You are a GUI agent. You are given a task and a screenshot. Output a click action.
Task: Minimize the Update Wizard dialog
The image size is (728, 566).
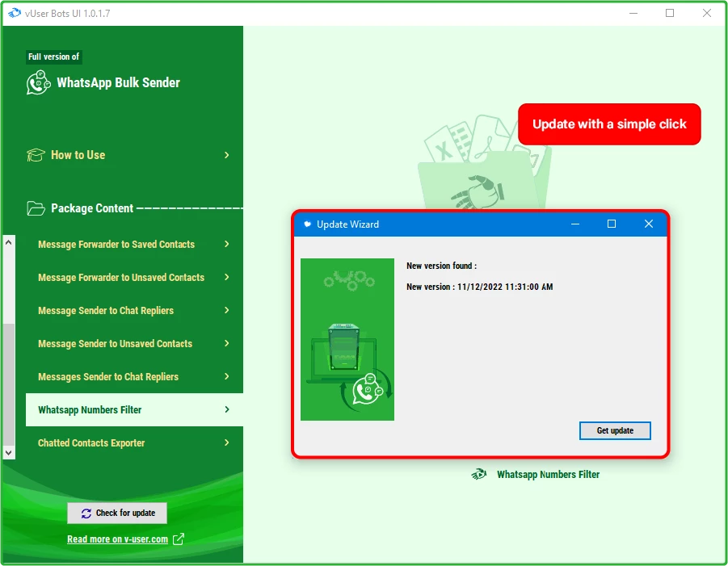pos(575,224)
